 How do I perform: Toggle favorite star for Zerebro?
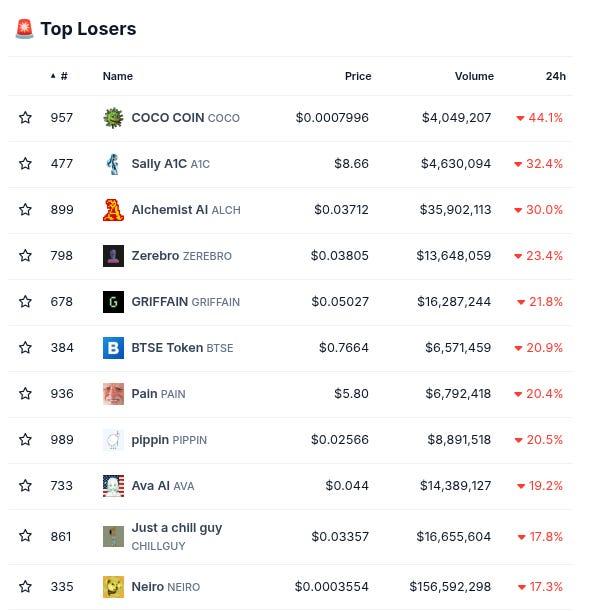pyautogui.click(x=25, y=255)
